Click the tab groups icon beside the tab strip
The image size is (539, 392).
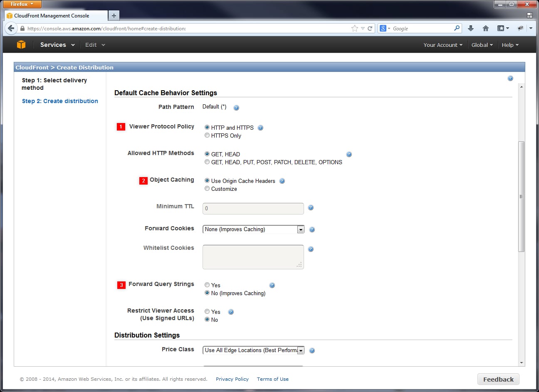click(529, 15)
